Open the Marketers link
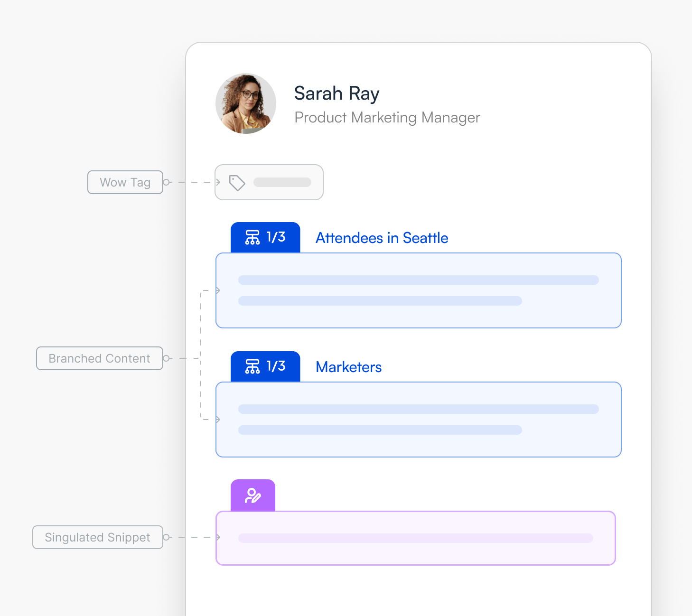The width and height of the screenshot is (692, 616). pyautogui.click(x=349, y=367)
